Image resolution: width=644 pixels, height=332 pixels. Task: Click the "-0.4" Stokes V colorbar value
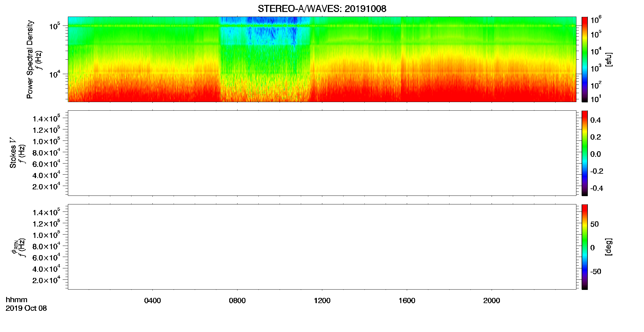pyautogui.click(x=597, y=188)
